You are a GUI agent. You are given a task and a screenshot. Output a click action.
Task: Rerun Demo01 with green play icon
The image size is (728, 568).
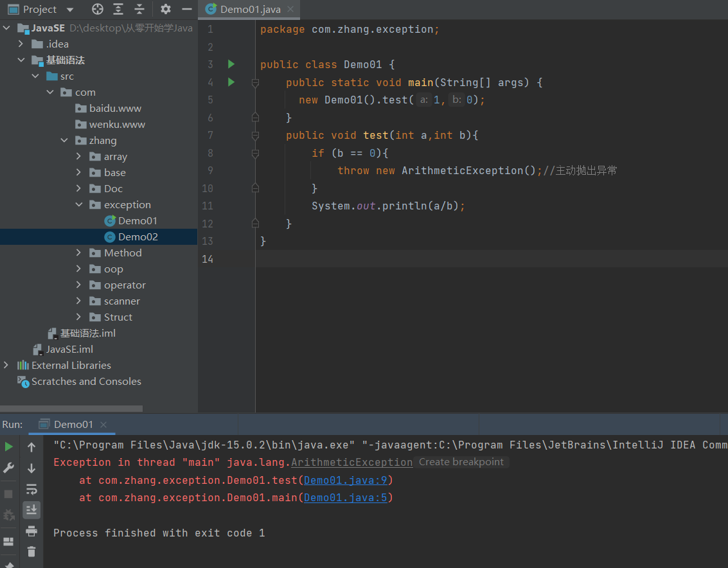click(8, 447)
